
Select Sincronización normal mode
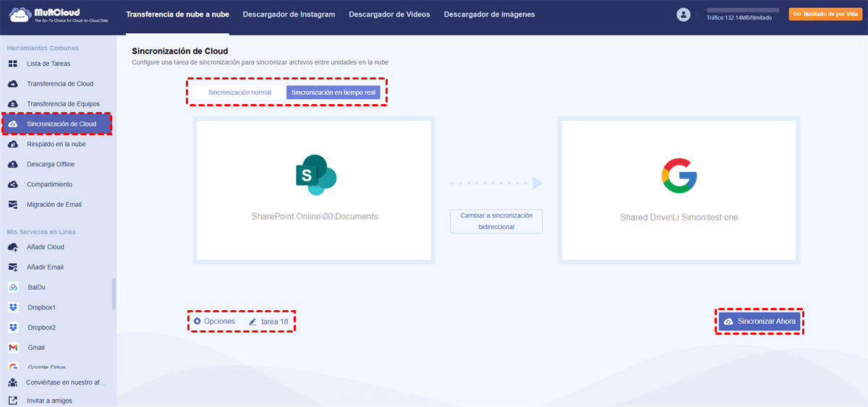tap(239, 93)
